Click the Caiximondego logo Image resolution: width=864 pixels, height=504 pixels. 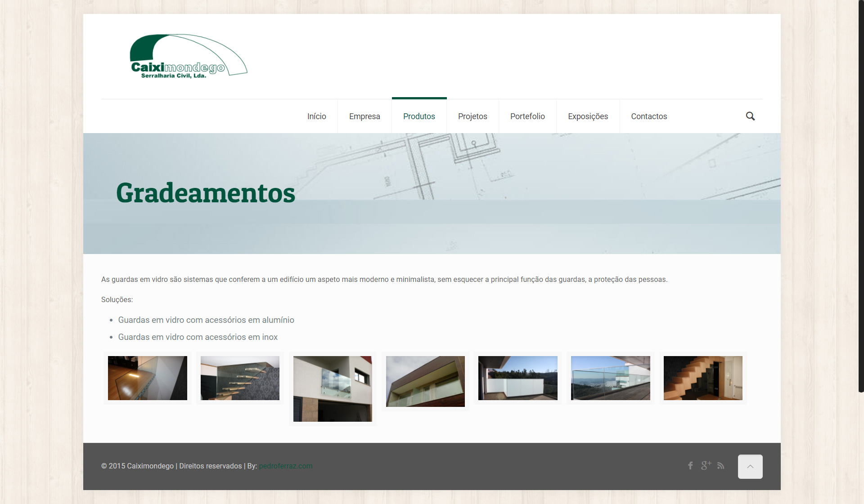point(188,56)
